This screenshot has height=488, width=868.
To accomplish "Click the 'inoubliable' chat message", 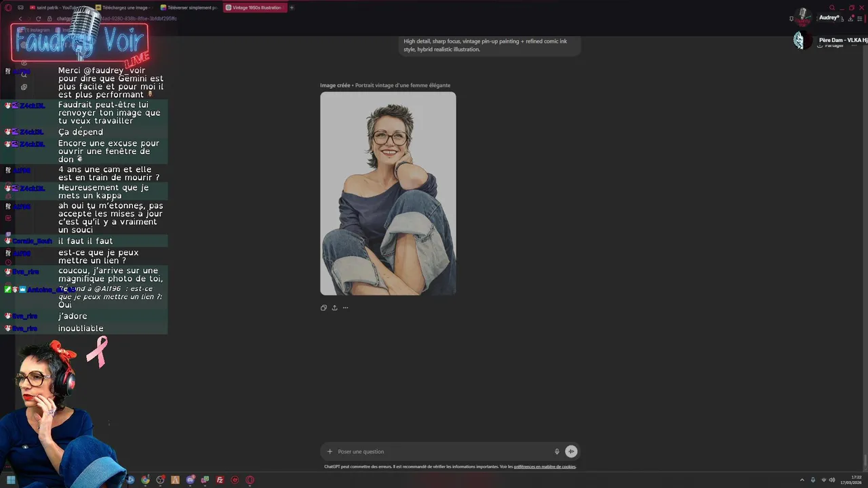I will [x=81, y=329].
